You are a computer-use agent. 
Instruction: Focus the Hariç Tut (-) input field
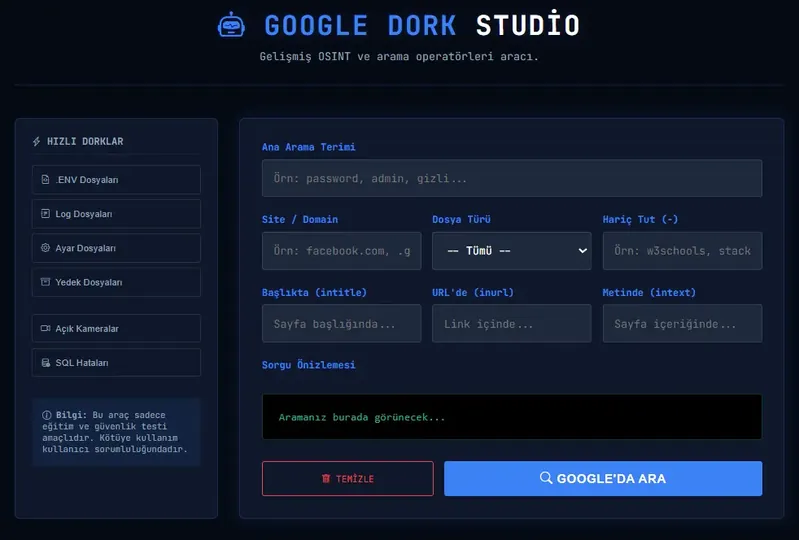click(x=682, y=251)
